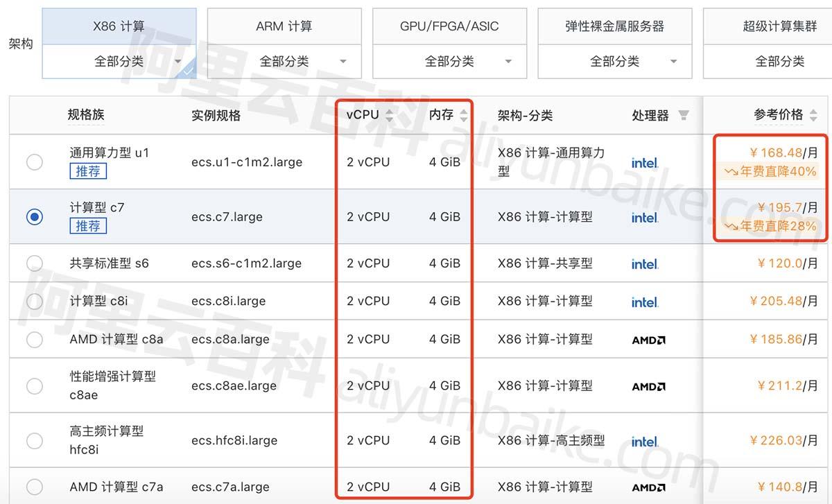Click the 规格族 column header

(x=86, y=115)
